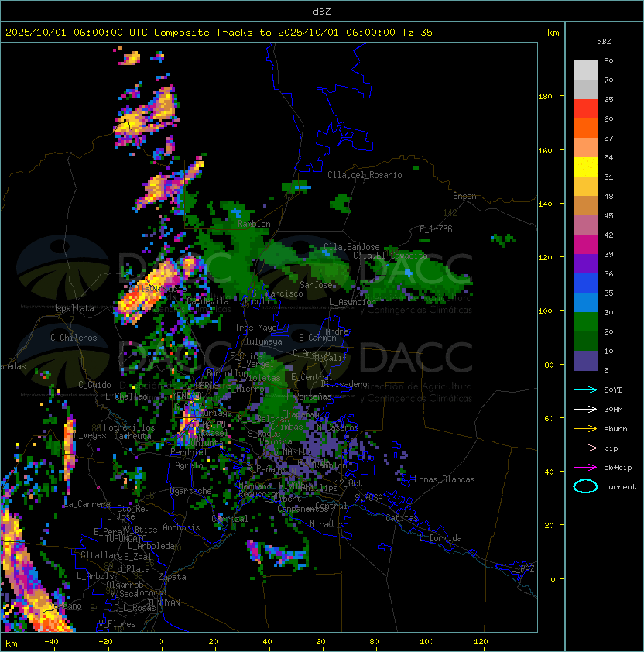Choose the dusty pink 45–42 dBZ swatch

coord(585,225)
